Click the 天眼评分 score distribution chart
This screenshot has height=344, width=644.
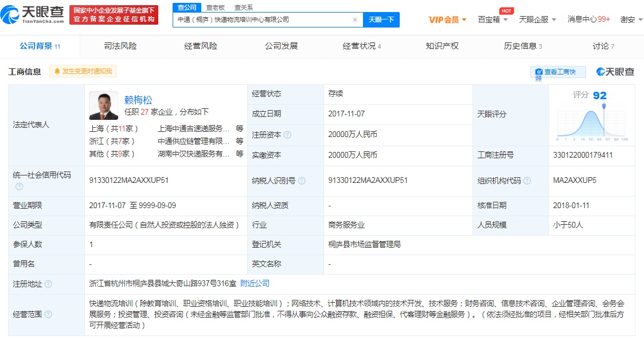coord(592,123)
